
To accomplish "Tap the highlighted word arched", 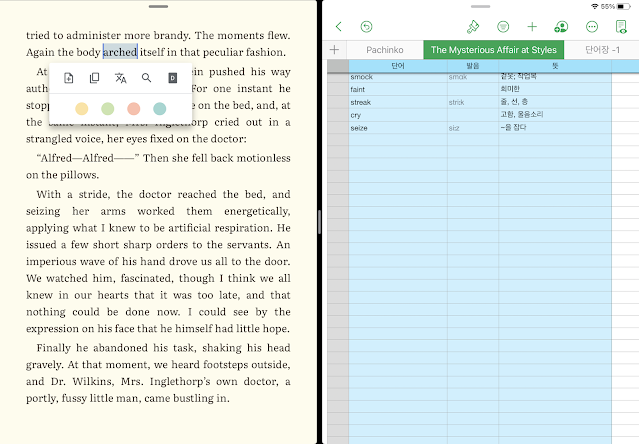I will (120, 52).
